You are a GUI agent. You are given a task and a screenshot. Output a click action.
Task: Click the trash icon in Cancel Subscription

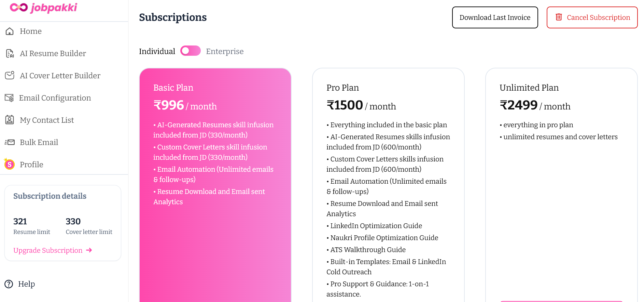559,17
